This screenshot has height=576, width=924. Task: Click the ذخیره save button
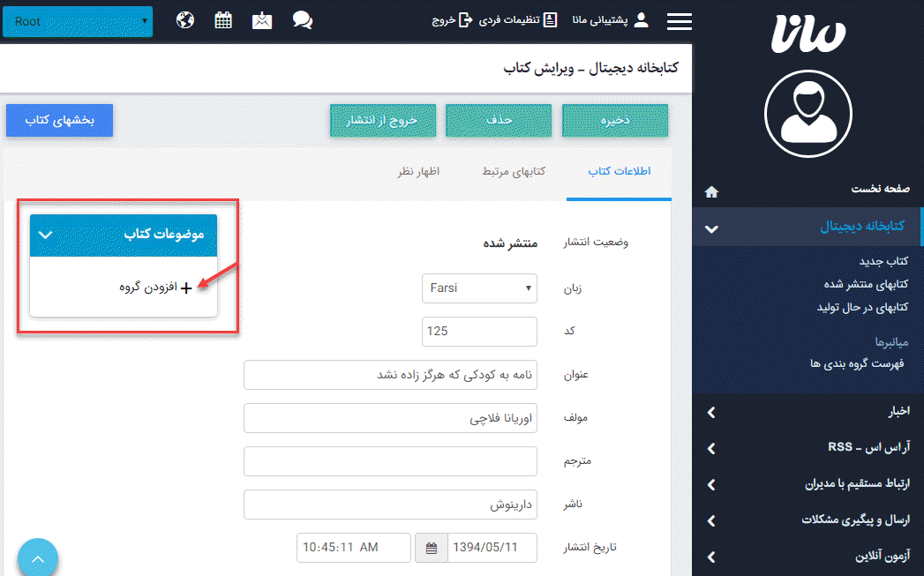point(615,121)
